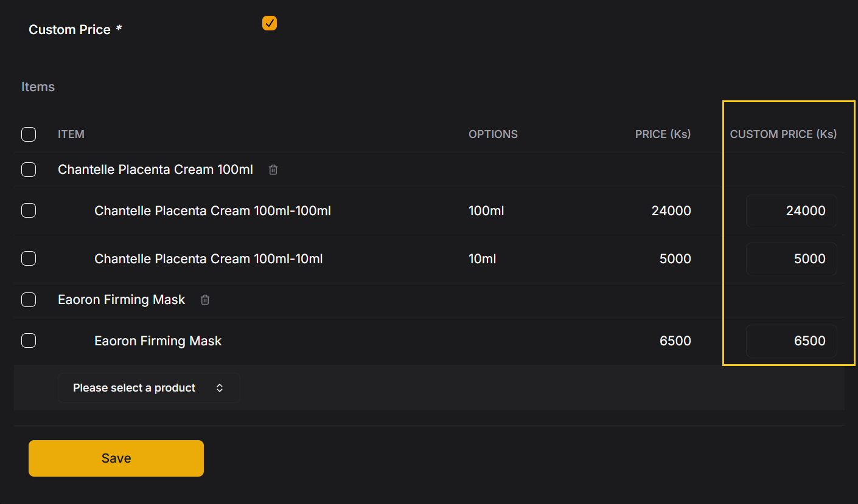
Task: Click the 24000 value in the Price column
Action: point(671,211)
